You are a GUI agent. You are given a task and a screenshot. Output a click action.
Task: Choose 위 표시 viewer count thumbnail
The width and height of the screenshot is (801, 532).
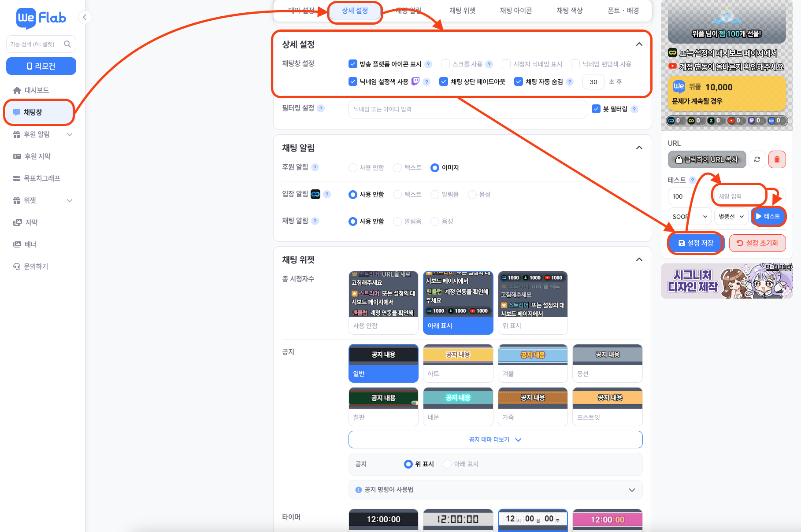(533, 303)
